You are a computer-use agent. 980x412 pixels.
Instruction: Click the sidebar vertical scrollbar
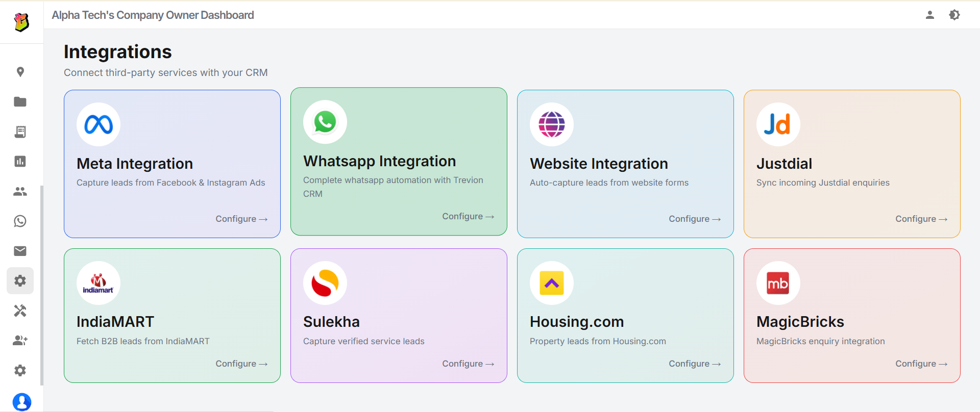[42, 286]
